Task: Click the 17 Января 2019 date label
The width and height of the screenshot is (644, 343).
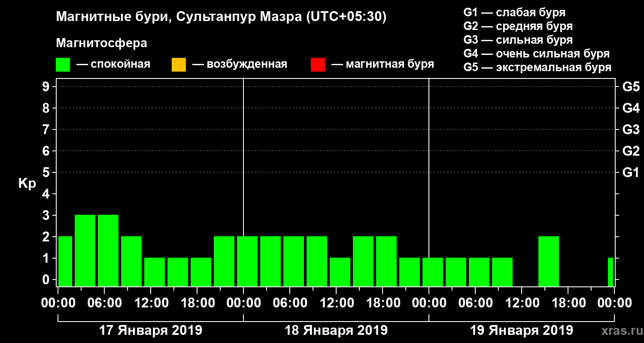Action: [x=151, y=330]
